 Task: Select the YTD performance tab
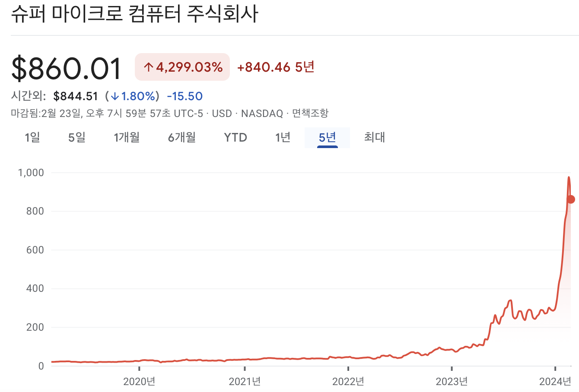(x=235, y=137)
